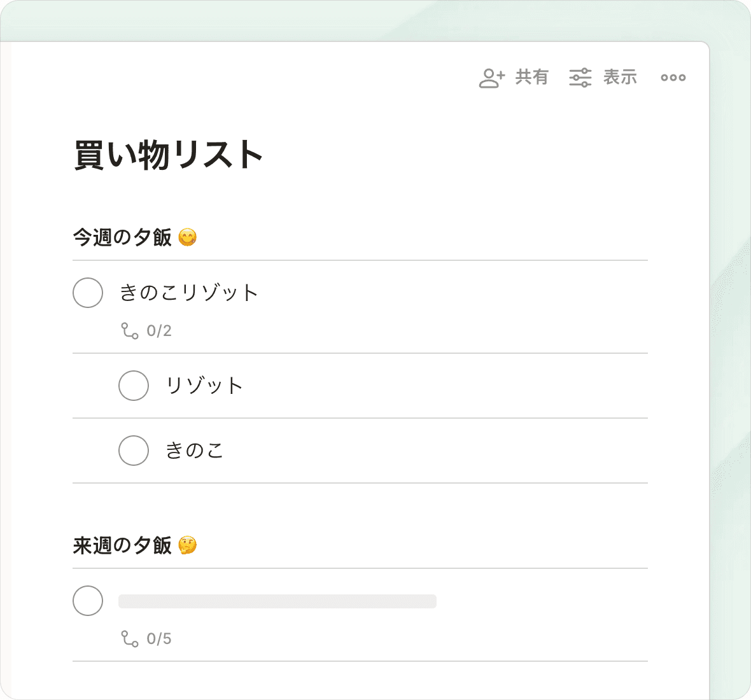Click the 共有 share label

[x=531, y=78]
